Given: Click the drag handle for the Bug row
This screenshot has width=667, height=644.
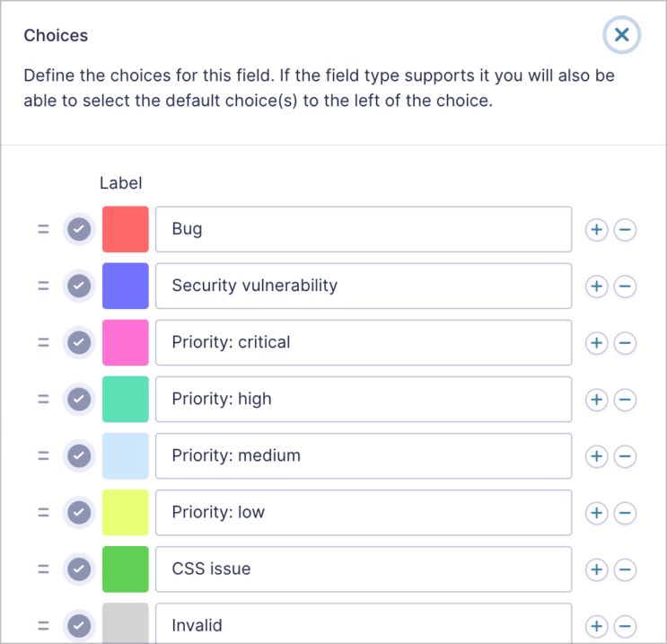Looking at the screenshot, I should coord(43,230).
